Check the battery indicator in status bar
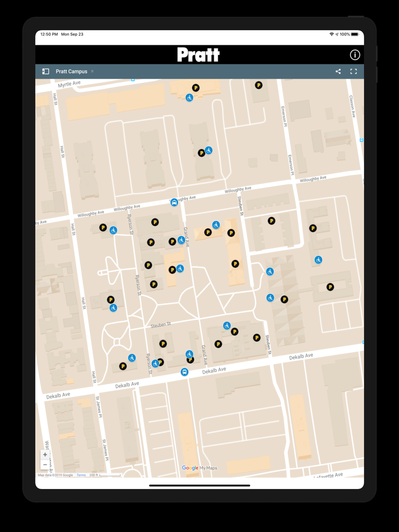This screenshot has height=532, width=399. (355, 34)
